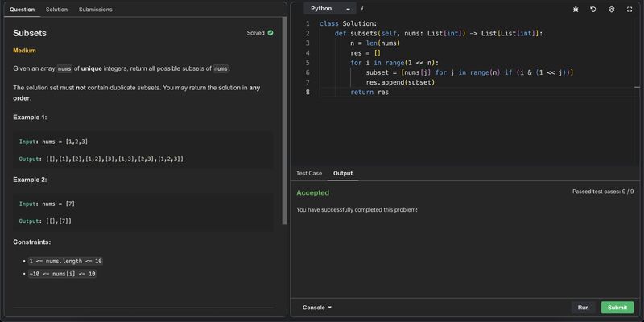This screenshot has height=322, width=644.
Task: Switch to the Question tab
Action: coord(23,10)
